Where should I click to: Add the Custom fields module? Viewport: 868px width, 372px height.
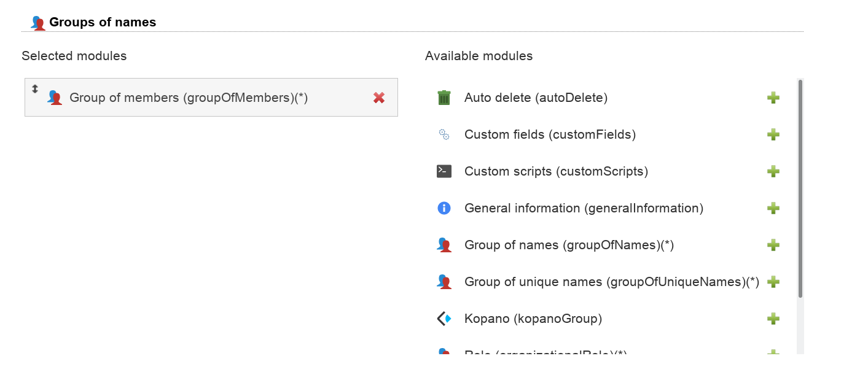point(773,134)
